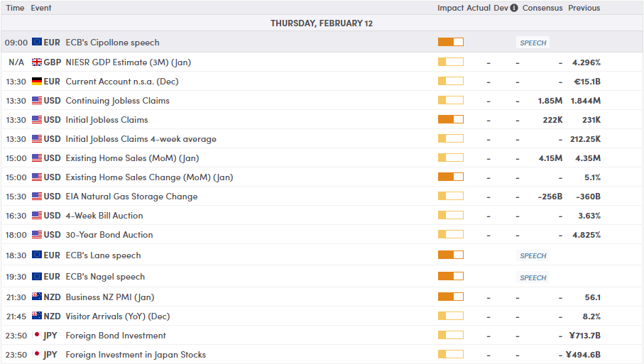Click the Consensus column header
Image resolution: width=644 pixels, height=364 pixels.
pyautogui.click(x=542, y=8)
